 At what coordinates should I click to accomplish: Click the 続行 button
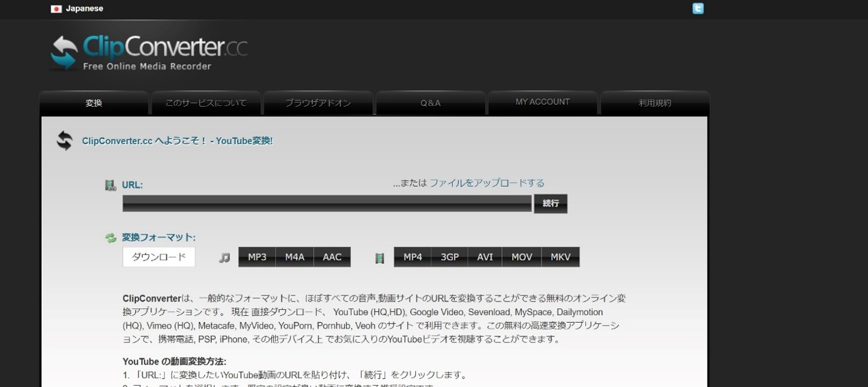(550, 204)
